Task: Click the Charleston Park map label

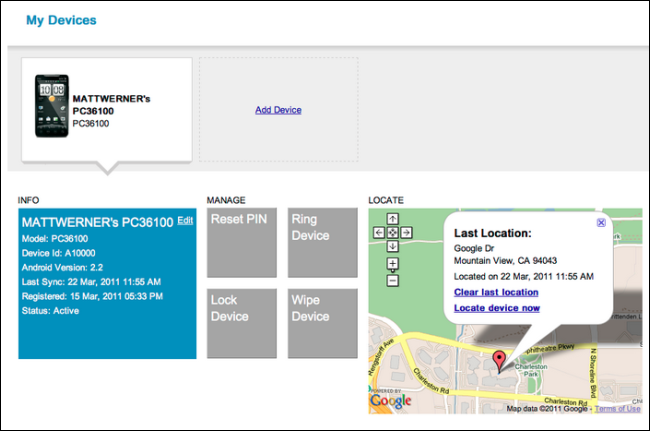Action: (531, 370)
